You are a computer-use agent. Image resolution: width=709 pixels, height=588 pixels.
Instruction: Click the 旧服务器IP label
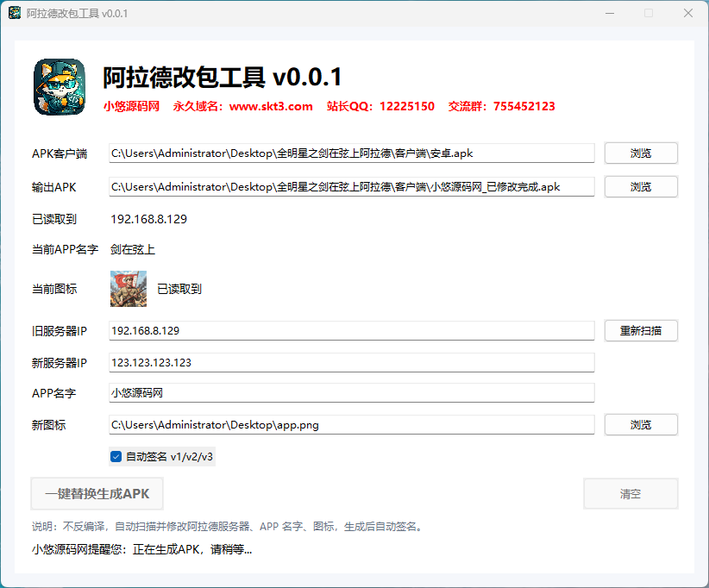pyautogui.click(x=60, y=331)
